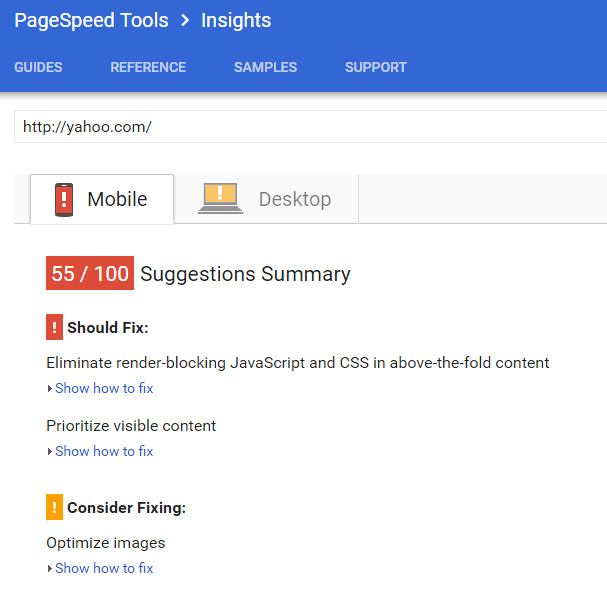
Task: Click the Suggestions Summary heading
Action: click(x=245, y=274)
